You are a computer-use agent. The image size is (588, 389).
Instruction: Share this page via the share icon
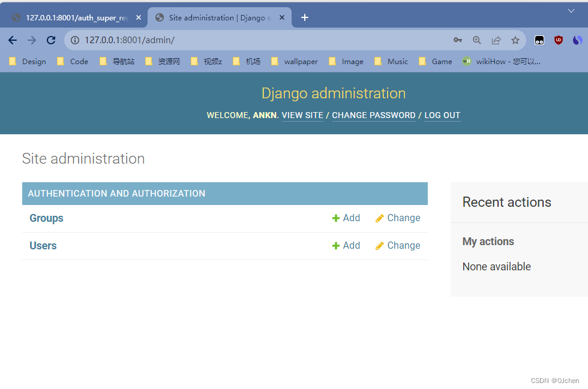(x=496, y=40)
